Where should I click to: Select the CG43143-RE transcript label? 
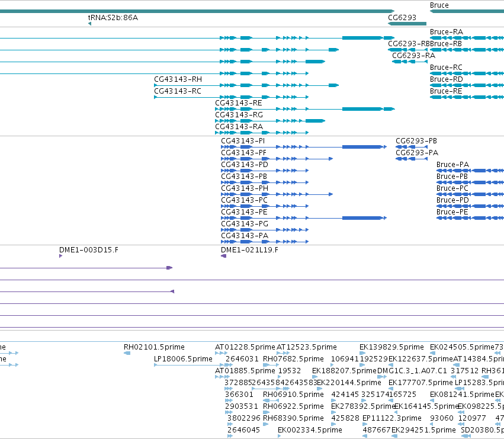coord(239,103)
